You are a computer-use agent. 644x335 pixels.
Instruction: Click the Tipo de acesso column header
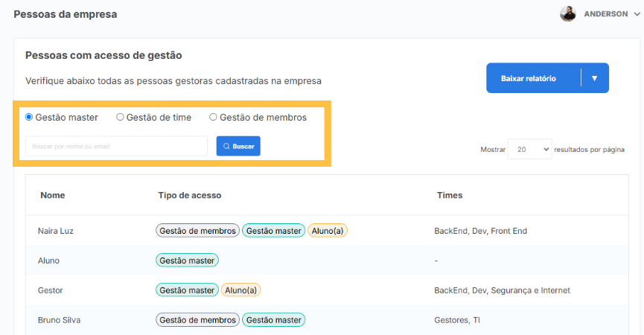pyautogui.click(x=190, y=195)
